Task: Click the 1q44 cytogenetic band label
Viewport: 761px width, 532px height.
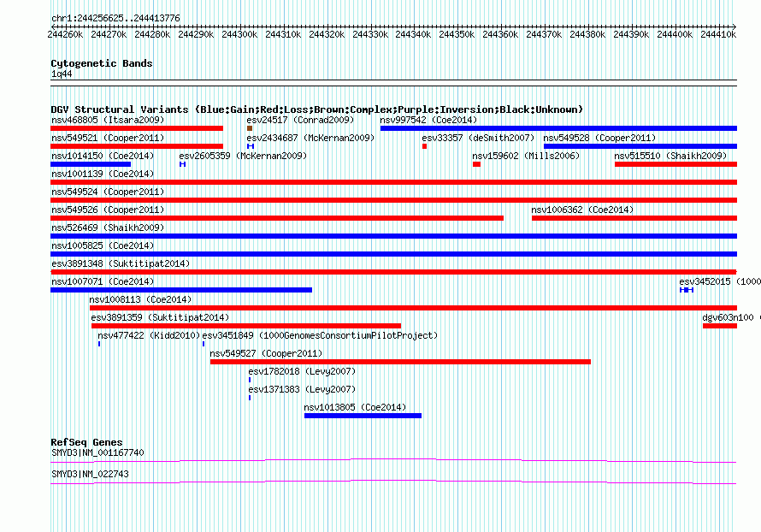Action: coord(62,74)
